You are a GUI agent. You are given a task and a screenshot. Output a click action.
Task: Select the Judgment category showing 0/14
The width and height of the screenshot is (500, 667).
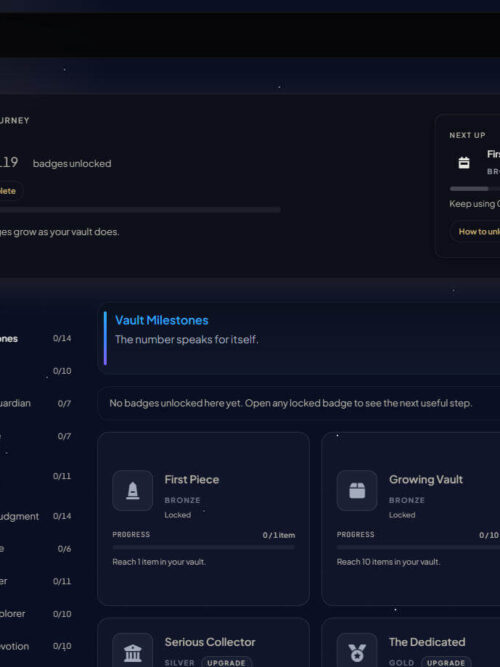tap(35, 516)
